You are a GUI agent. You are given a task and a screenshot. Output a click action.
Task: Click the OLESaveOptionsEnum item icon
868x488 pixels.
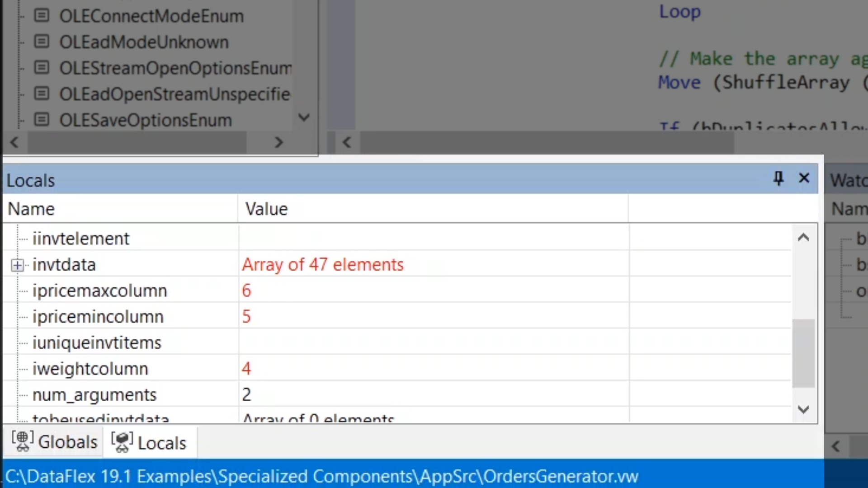pyautogui.click(x=42, y=120)
